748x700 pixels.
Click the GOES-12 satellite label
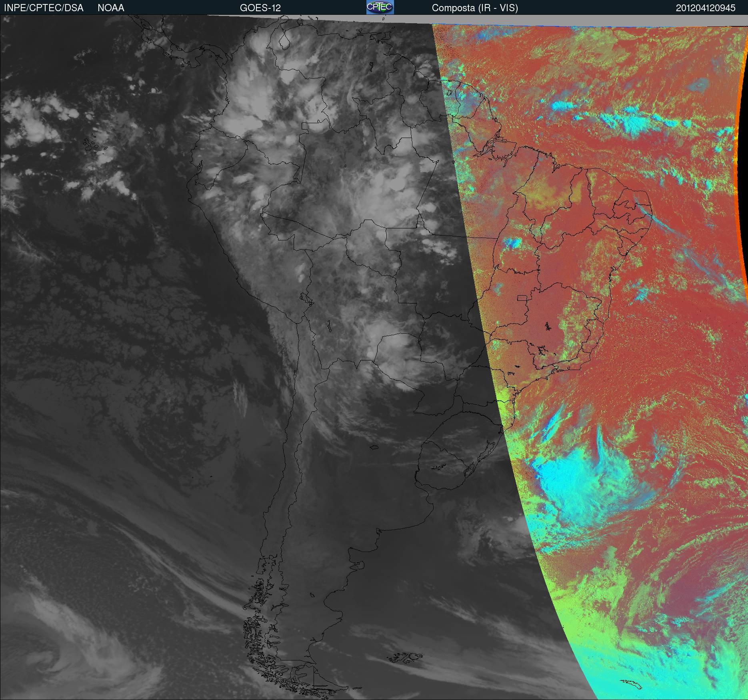tap(260, 8)
